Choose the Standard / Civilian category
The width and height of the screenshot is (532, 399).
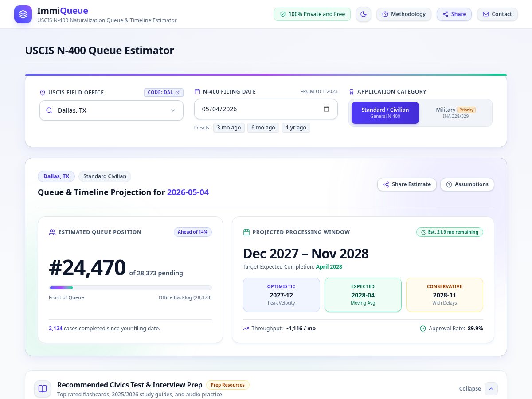tap(385, 113)
